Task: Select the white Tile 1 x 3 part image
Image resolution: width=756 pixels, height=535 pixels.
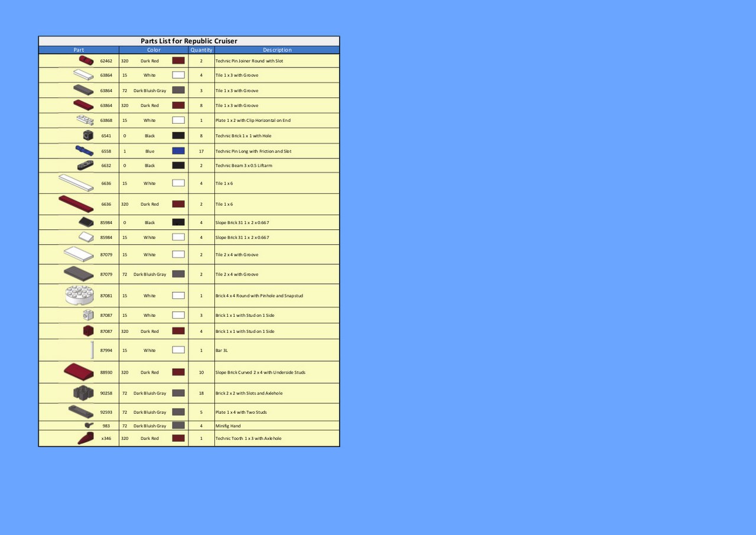Action: tap(83, 75)
